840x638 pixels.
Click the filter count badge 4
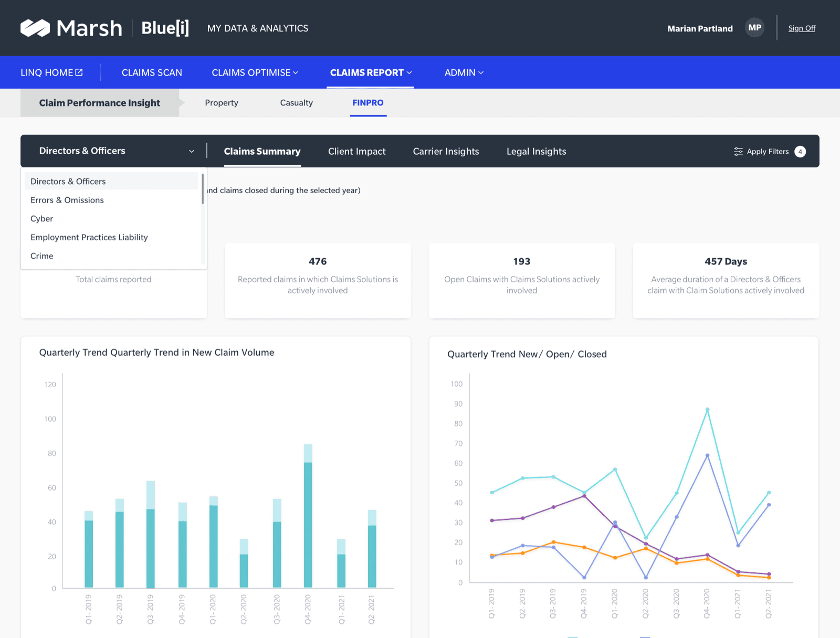(800, 152)
